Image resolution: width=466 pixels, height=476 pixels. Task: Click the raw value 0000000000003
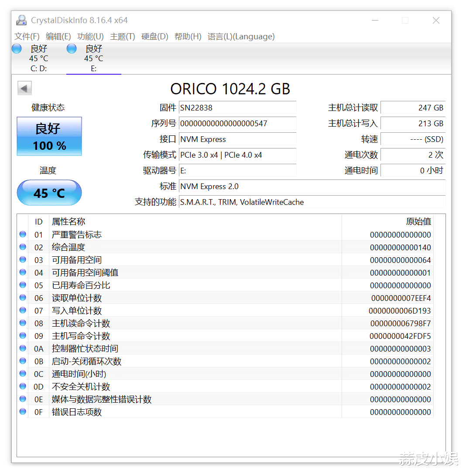[401, 349]
